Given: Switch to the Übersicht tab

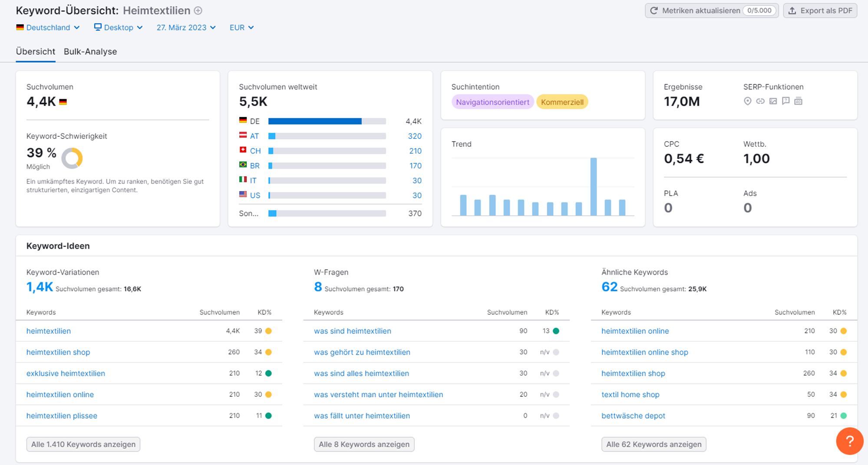Looking at the screenshot, I should point(36,52).
